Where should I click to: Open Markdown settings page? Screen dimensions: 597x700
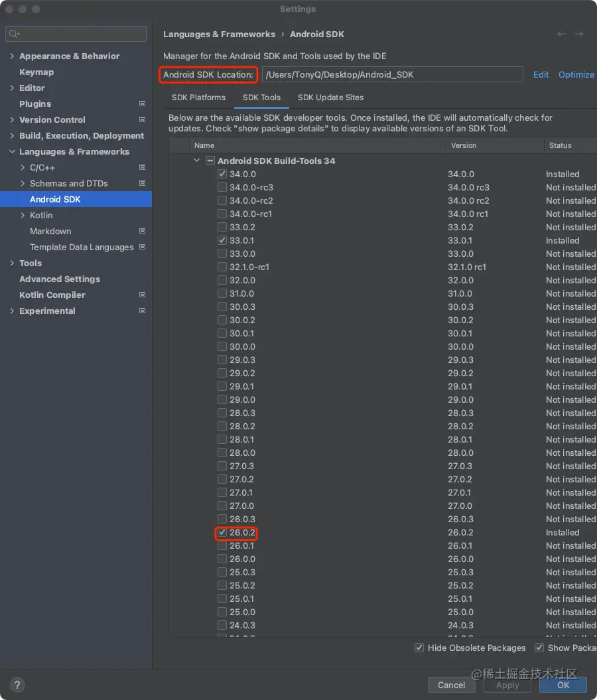point(50,232)
